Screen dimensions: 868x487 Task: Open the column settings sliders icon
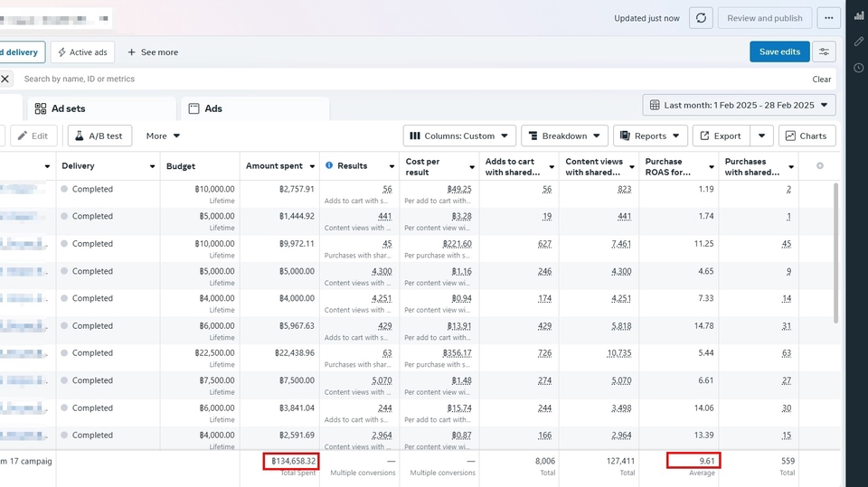point(825,52)
